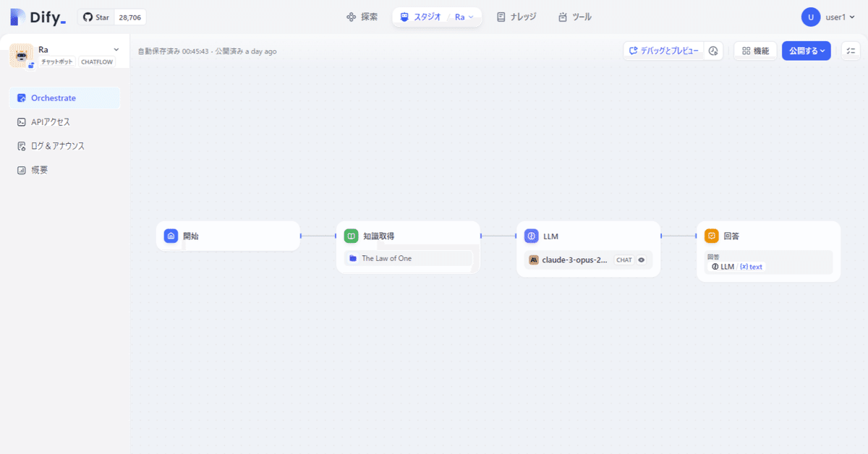This screenshot has width=868, height=454.
Task: Open the version history clock icon
Action: tap(713, 51)
